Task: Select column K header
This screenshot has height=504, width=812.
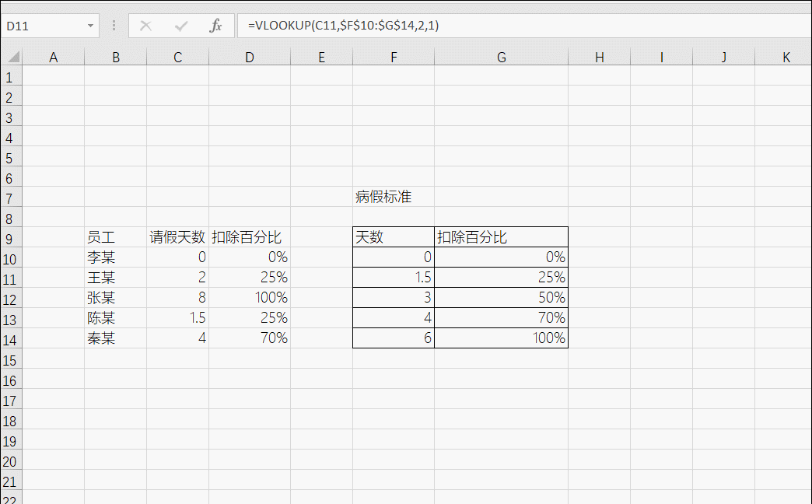Action: tap(783, 57)
